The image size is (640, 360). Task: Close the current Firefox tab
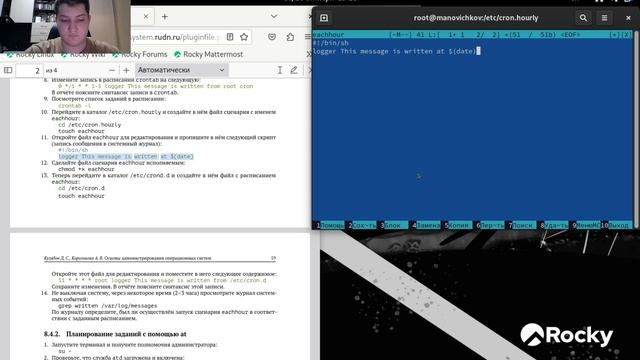pyautogui.click(x=146, y=17)
